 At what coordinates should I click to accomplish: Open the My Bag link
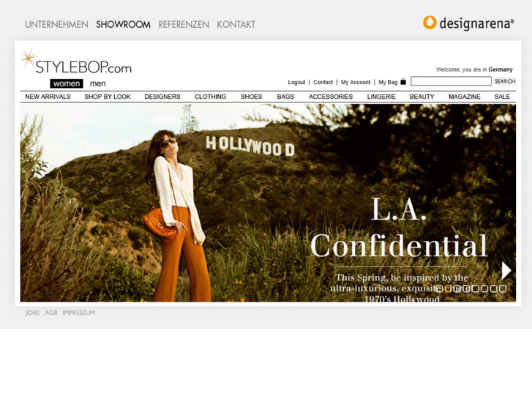pos(388,82)
